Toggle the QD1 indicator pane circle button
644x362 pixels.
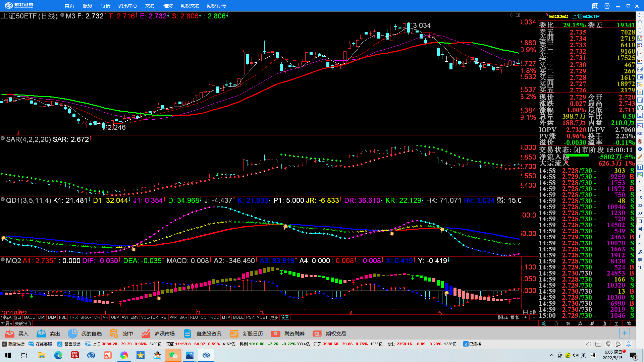(3, 199)
